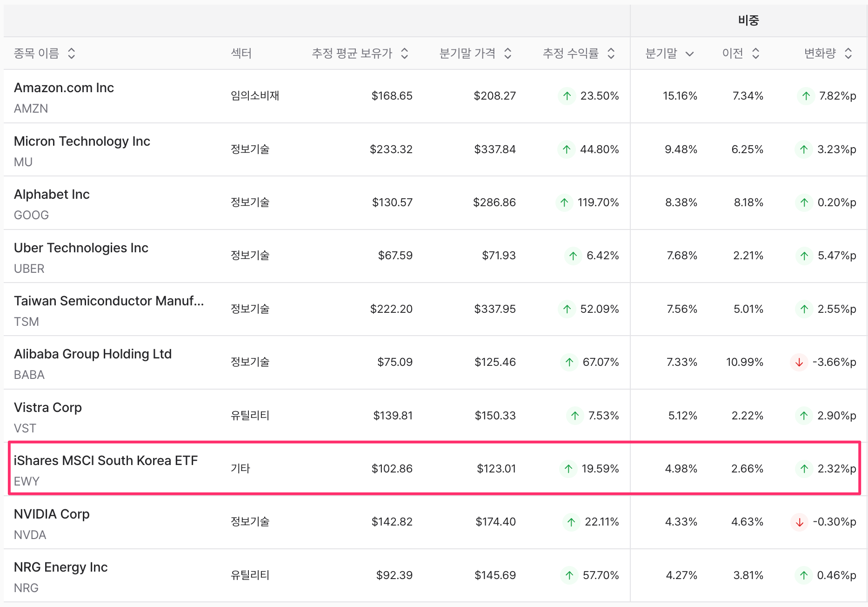Open iShares MSCI South Korea ETF
Image resolution: width=868 pixels, height=607 pixels.
point(106,460)
